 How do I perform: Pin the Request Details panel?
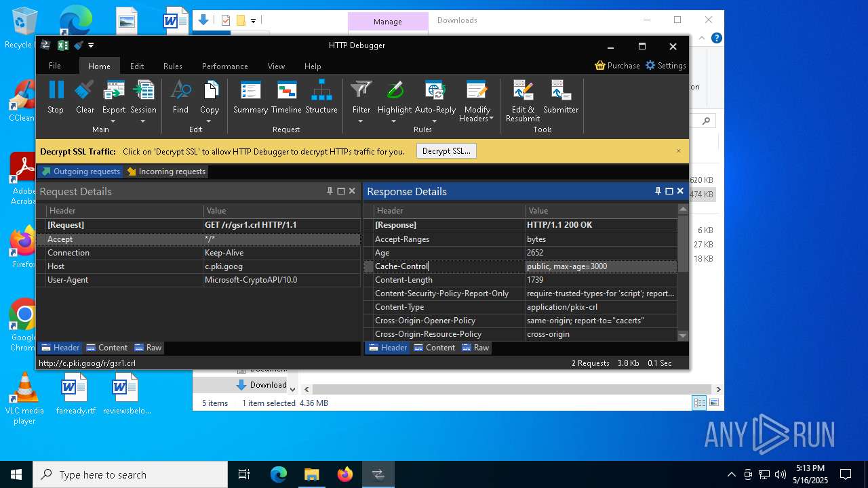pos(330,191)
